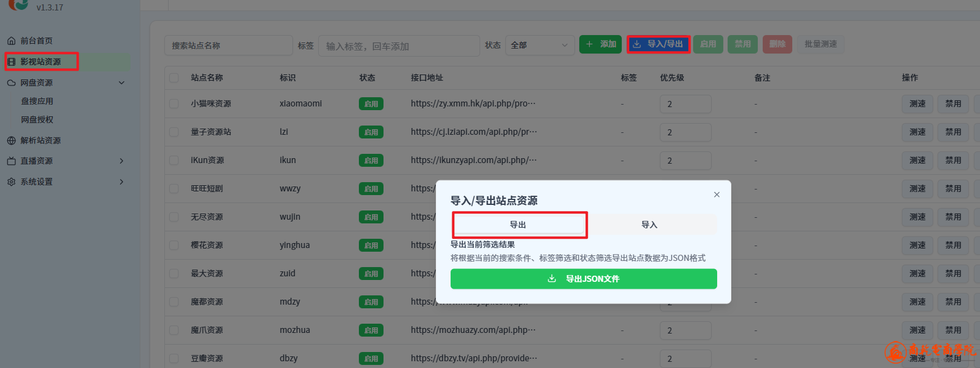Click the TV icon beside 直播资源
This screenshot has height=368, width=980.
tap(11, 161)
